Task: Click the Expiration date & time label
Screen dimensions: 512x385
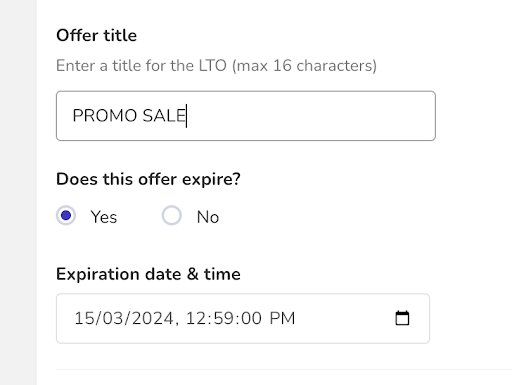Action: [x=148, y=274]
